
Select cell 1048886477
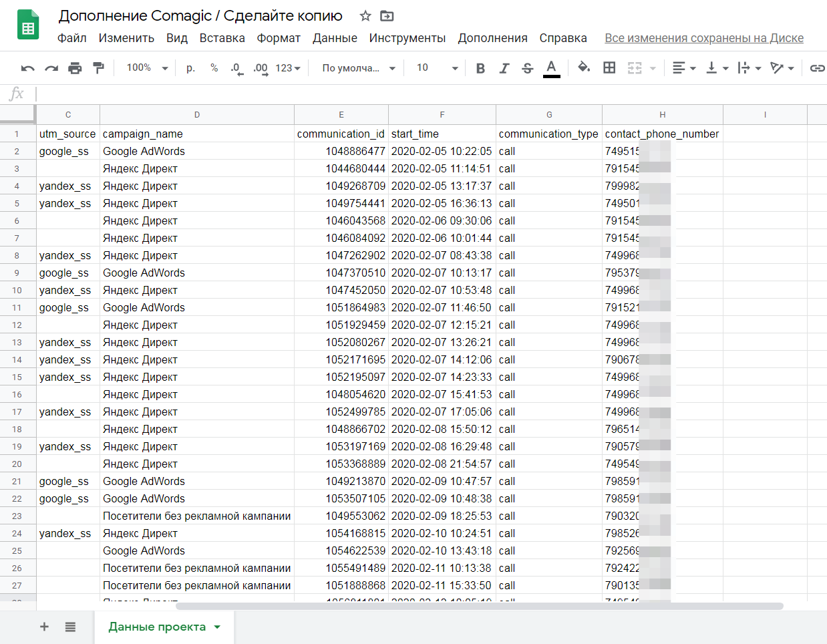coord(341,151)
